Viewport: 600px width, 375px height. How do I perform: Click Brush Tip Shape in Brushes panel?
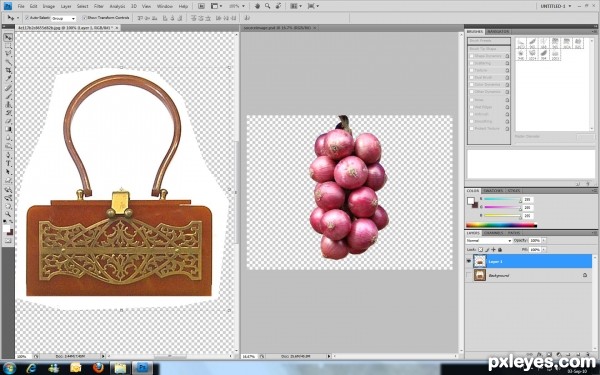coord(489,49)
